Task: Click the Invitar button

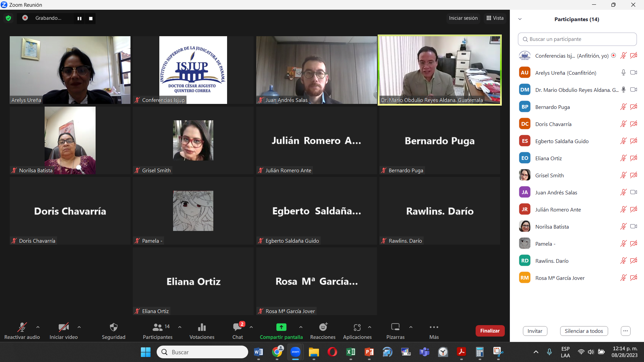Action: tap(535, 331)
